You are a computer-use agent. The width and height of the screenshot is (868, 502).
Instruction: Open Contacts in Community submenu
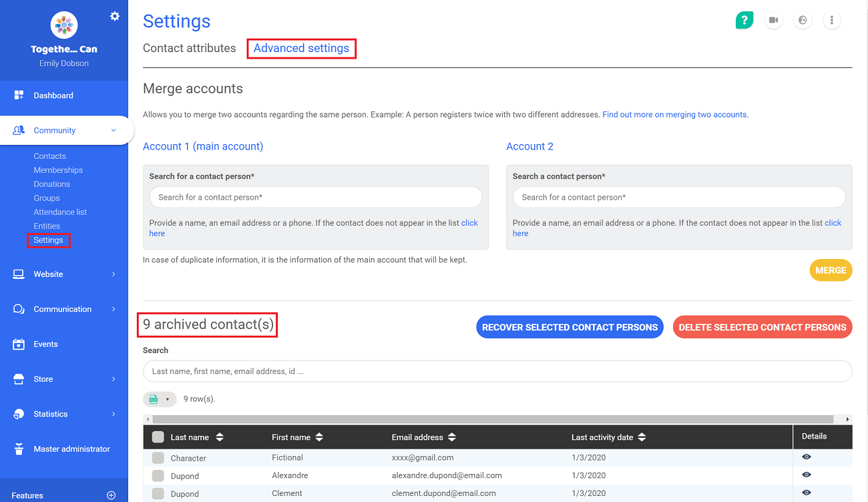click(50, 156)
